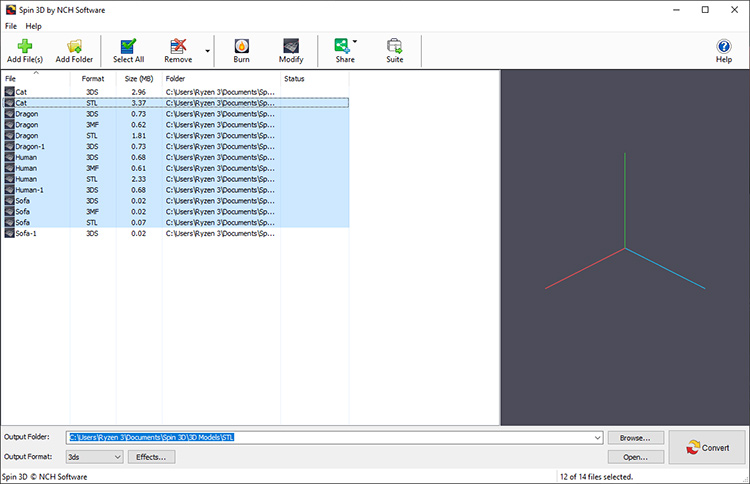Screen dimensions: 750x484
Task: Click the Spin 3D app icon in title bar
Action: pyautogui.click(x=11, y=10)
